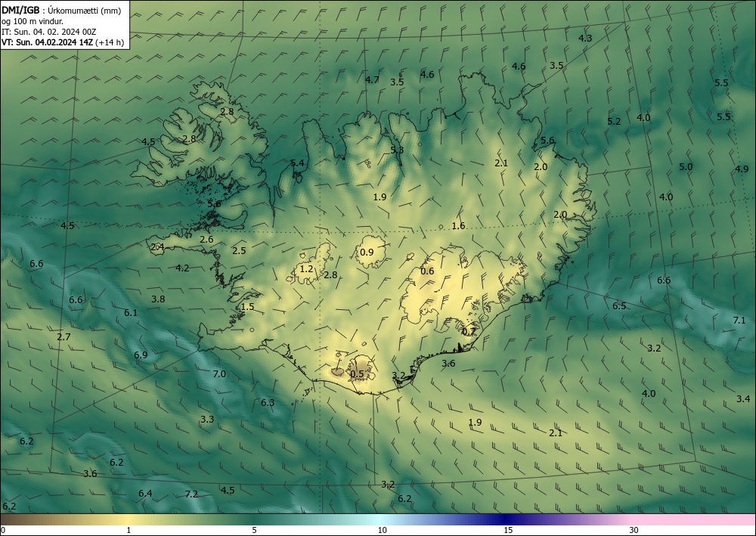Click the value 2.4 on the map
Image resolution: width=756 pixels, height=536 pixels.
pyautogui.click(x=158, y=247)
